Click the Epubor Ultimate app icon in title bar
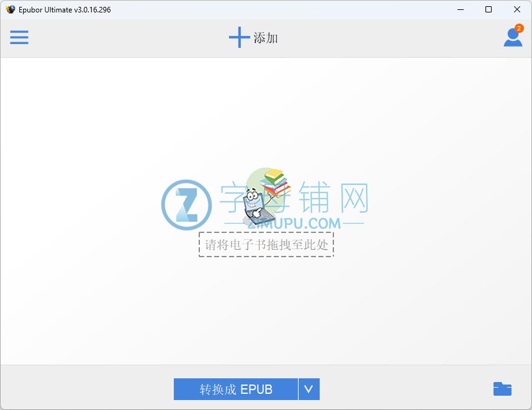532x410 pixels. [11, 9]
